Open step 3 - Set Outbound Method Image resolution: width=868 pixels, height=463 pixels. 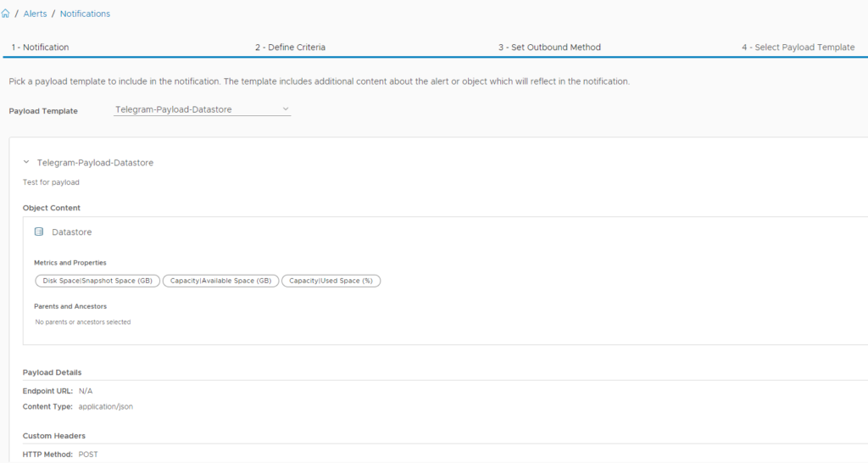[x=549, y=47]
